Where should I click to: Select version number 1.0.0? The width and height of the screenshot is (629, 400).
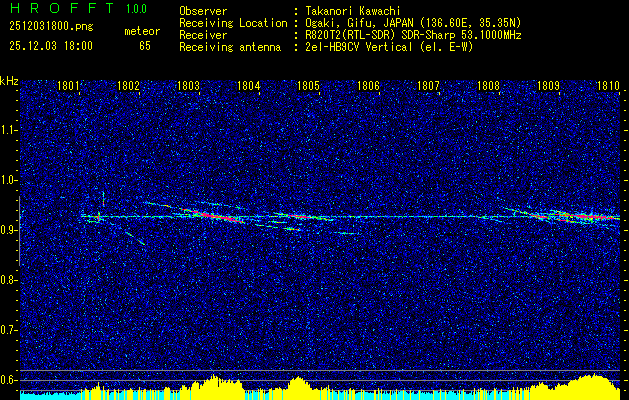pyautogui.click(x=136, y=9)
